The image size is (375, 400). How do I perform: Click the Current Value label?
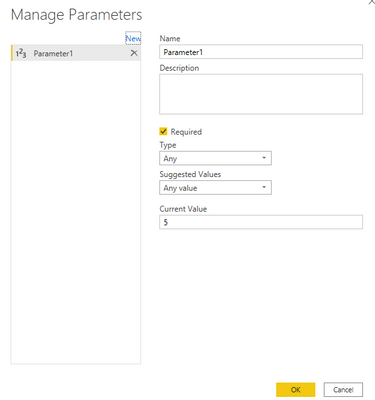click(x=183, y=209)
